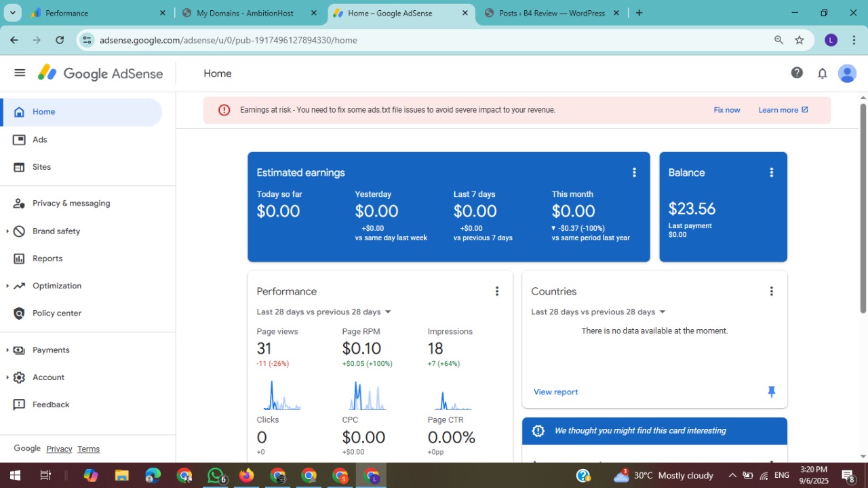Expand the Brand safety sidebar arrow
Image resolution: width=868 pixels, height=488 pixels.
coord(7,231)
